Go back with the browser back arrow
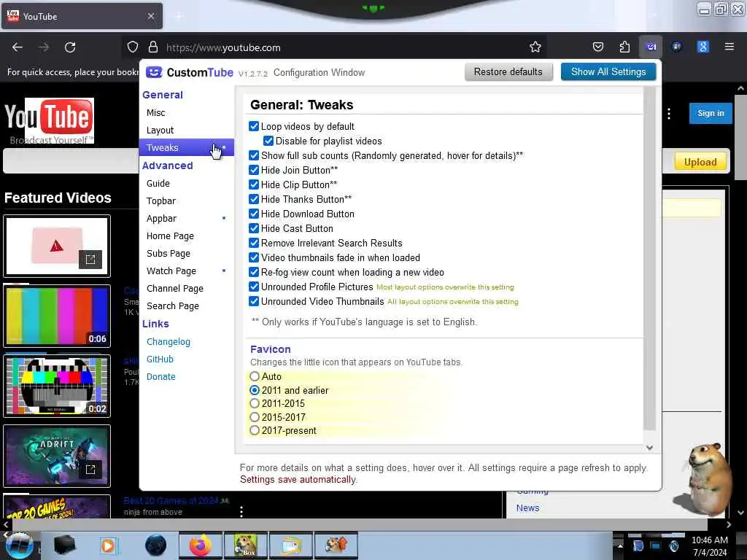Screen dimensions: 747x560 pos(18,47)
